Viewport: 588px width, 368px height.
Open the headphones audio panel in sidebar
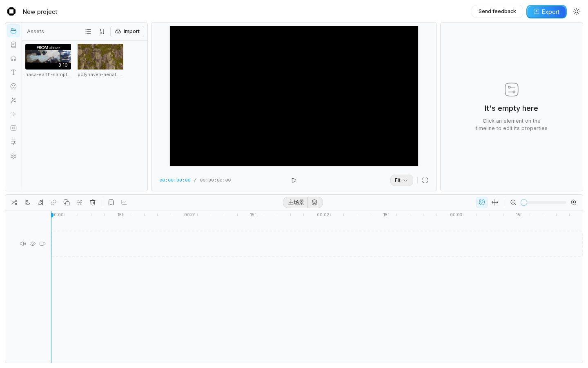coord(13,58)
